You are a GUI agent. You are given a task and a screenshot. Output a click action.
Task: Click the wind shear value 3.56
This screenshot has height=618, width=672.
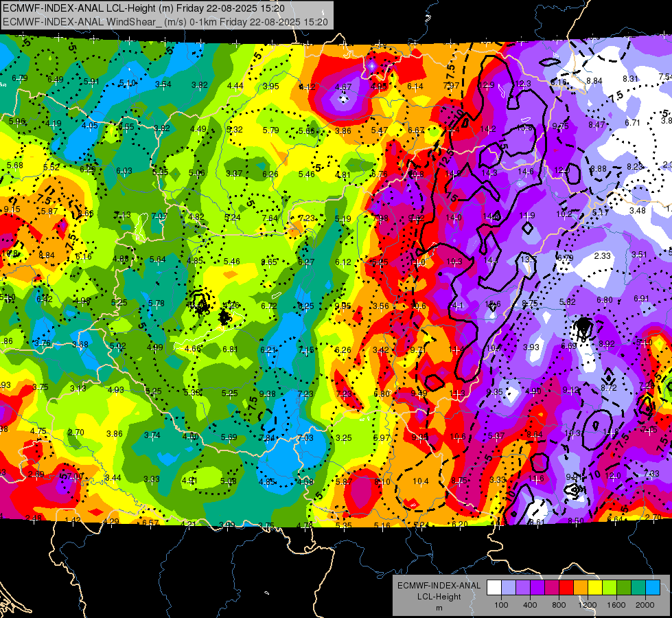tap(380, 306)
